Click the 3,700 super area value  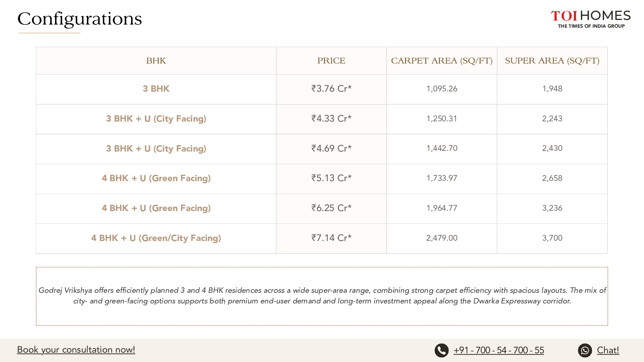(552, 238)
